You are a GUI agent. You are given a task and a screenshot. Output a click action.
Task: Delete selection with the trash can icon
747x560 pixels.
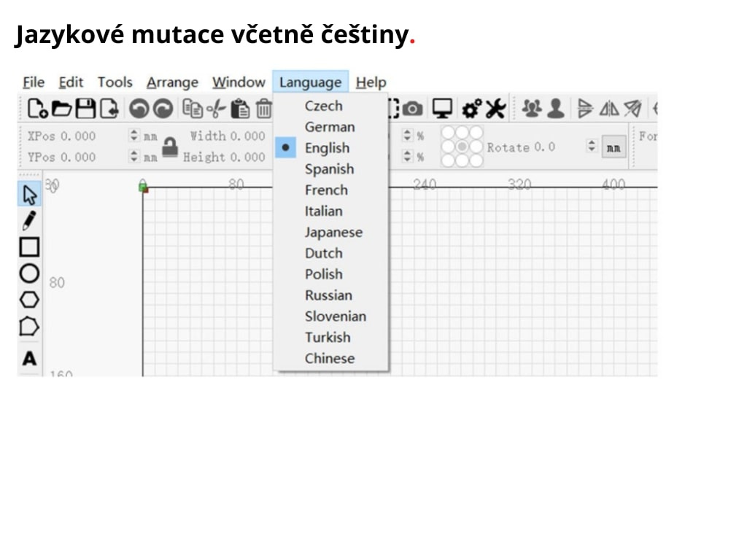tap(263, 109)
